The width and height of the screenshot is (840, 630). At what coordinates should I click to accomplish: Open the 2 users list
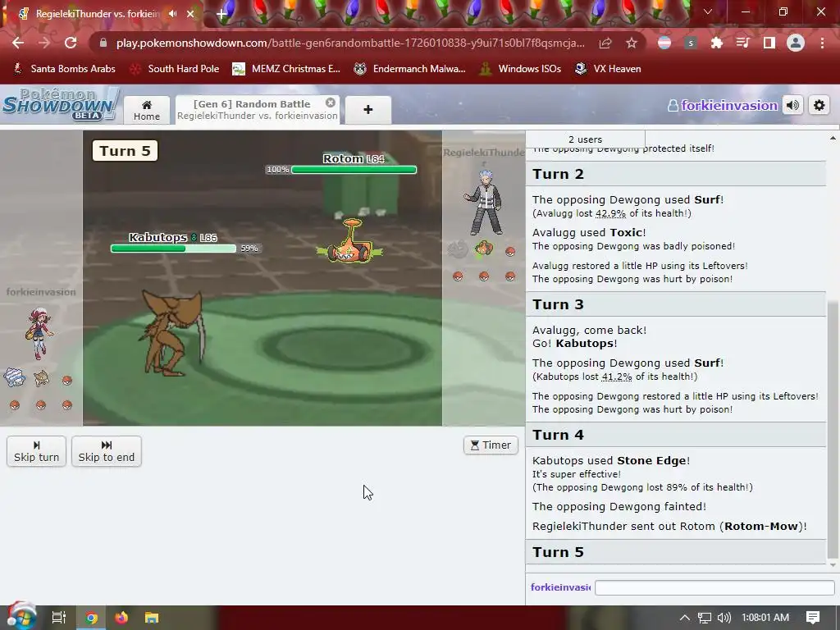click(x=585, y=139)
